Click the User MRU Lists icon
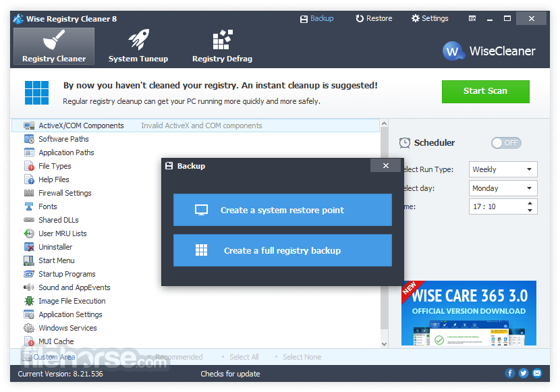This screenshot has height=392, width=560. [x=29, y=233]
